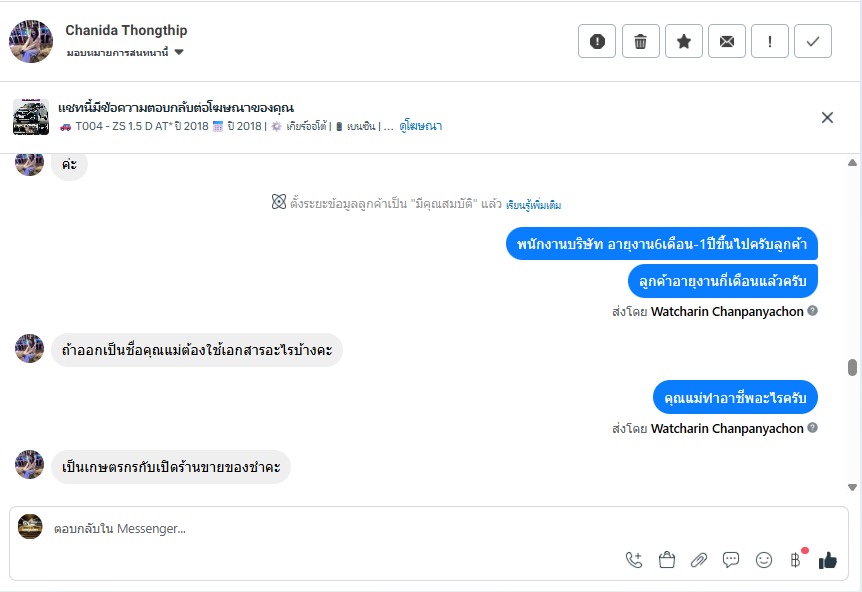Send a thumbs-up like
Viewport: 862px width, 592px height.
click(x=827, y=560)
